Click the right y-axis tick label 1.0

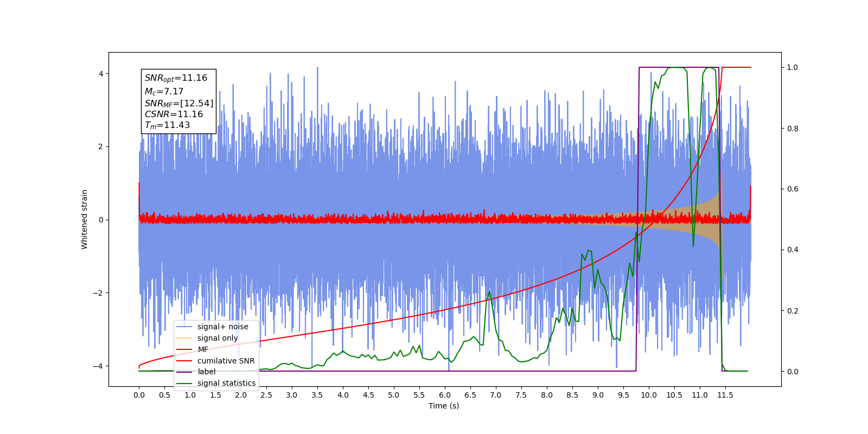point(793,67)
